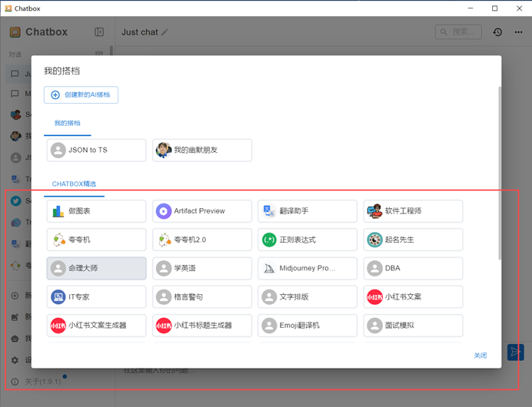Select the 夸夸机 copilot
Screen dimensions: 532x407
[x=96, y=240]
